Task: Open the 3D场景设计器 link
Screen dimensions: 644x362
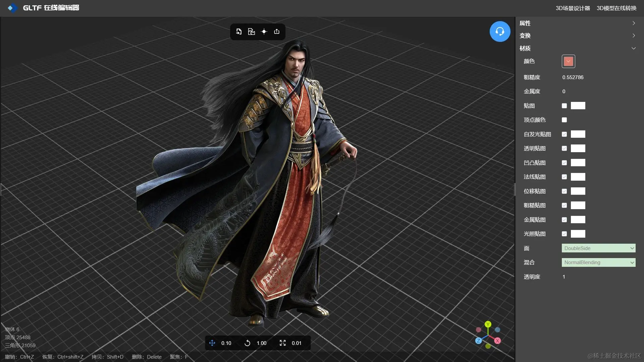Action: [x=573, y=8]
